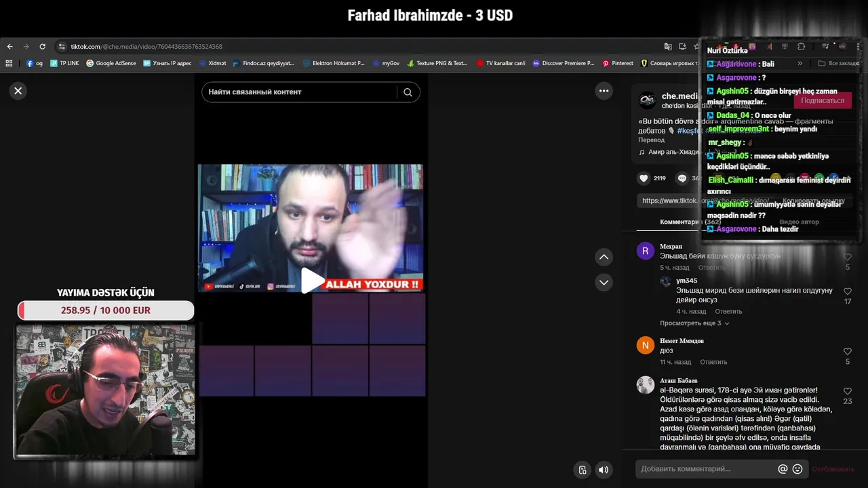This screenshot has height=488, width=868.
Task: Click the Перевод translation link
Action: [x=652, y=140]
